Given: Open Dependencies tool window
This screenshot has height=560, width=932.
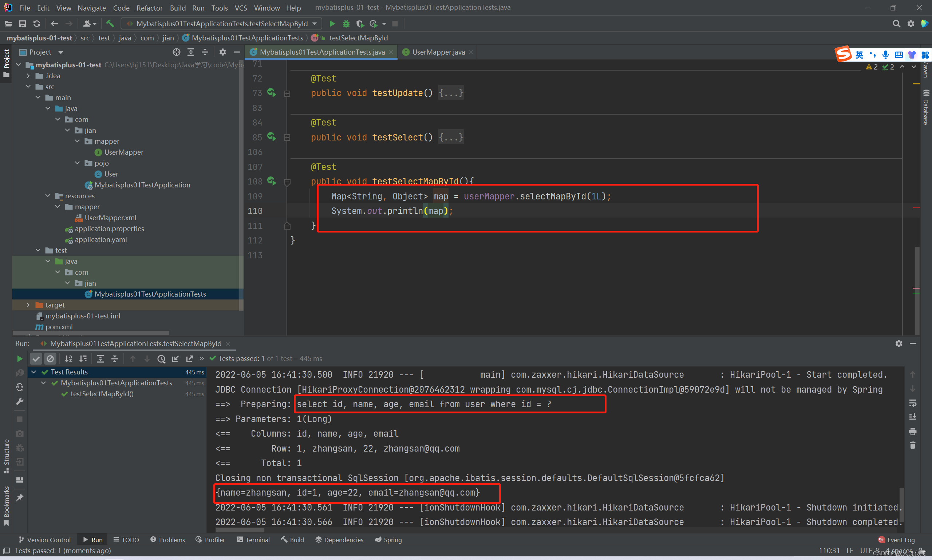Looking at the screenshot, I should pos(339,540).
